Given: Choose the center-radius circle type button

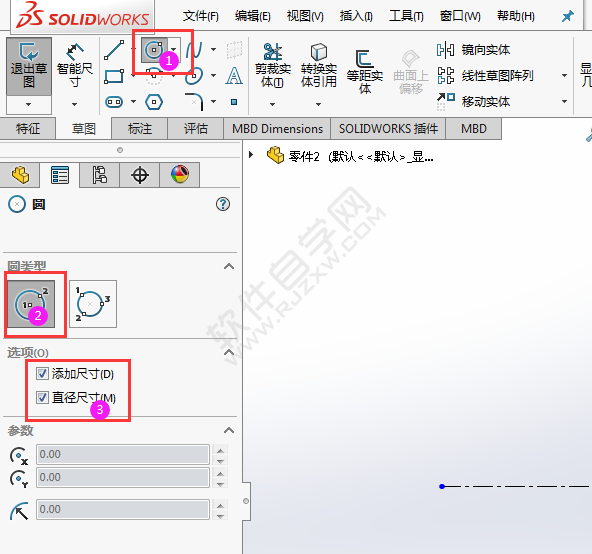Looking at the screenshot, I should point(31,304).
